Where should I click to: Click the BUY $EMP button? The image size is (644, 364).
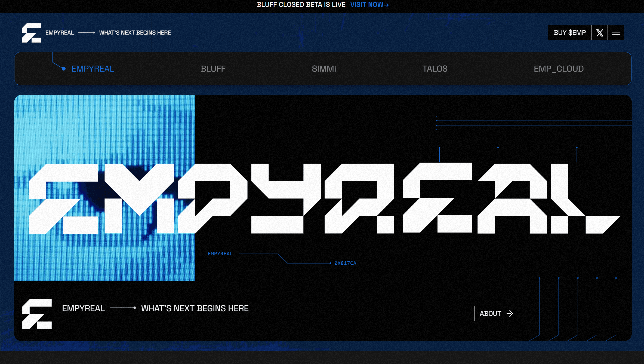[x=569, y=32]
